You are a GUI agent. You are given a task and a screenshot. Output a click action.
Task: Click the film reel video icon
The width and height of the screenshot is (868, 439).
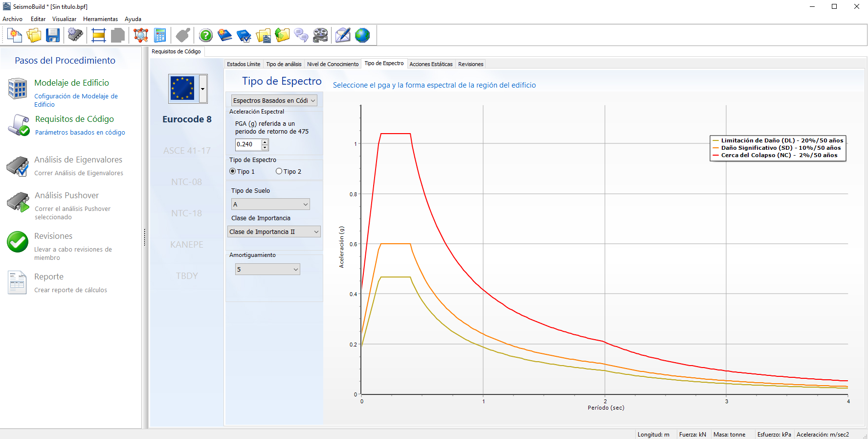click(x=320, y=35)
